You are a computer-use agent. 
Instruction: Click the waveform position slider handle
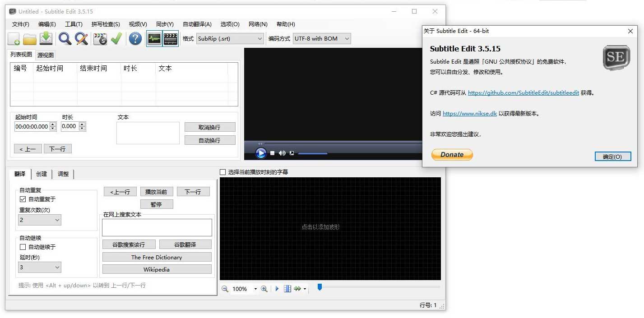[320, 287]
